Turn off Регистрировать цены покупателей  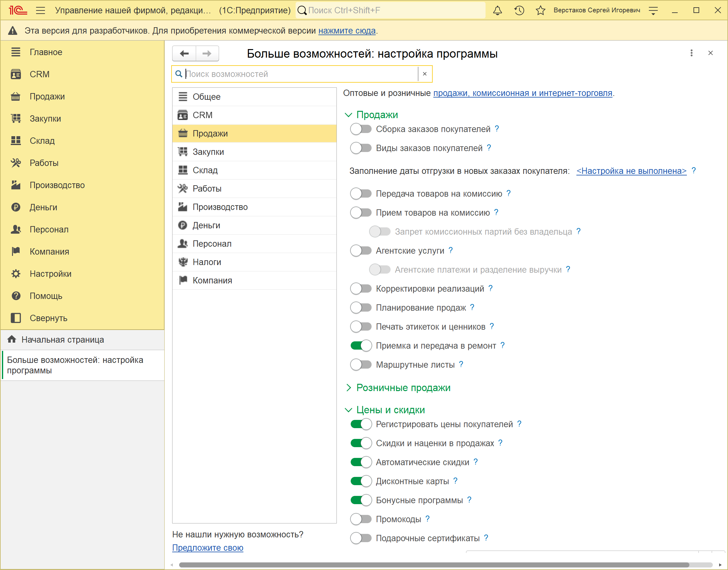[361, 424]
